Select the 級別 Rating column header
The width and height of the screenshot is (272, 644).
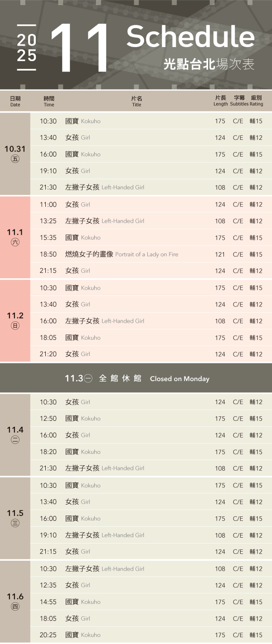[257, 100]
